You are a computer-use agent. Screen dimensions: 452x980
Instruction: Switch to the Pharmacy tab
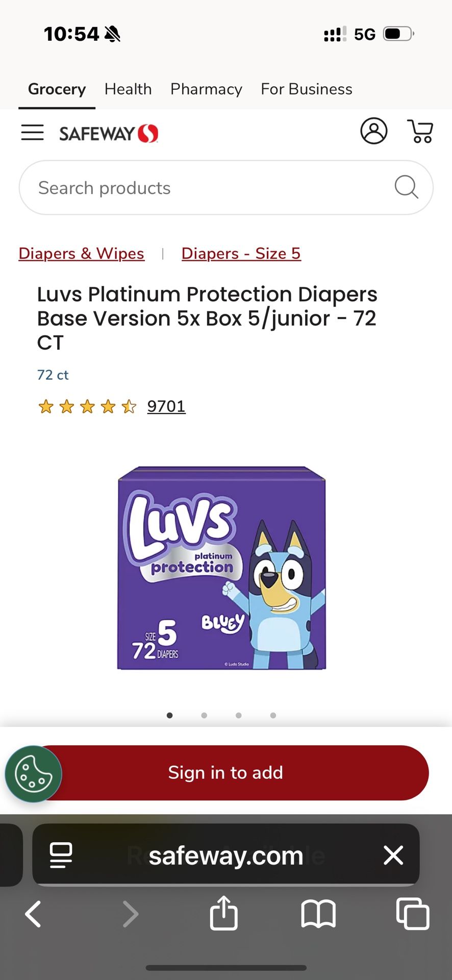pos(206,89)
